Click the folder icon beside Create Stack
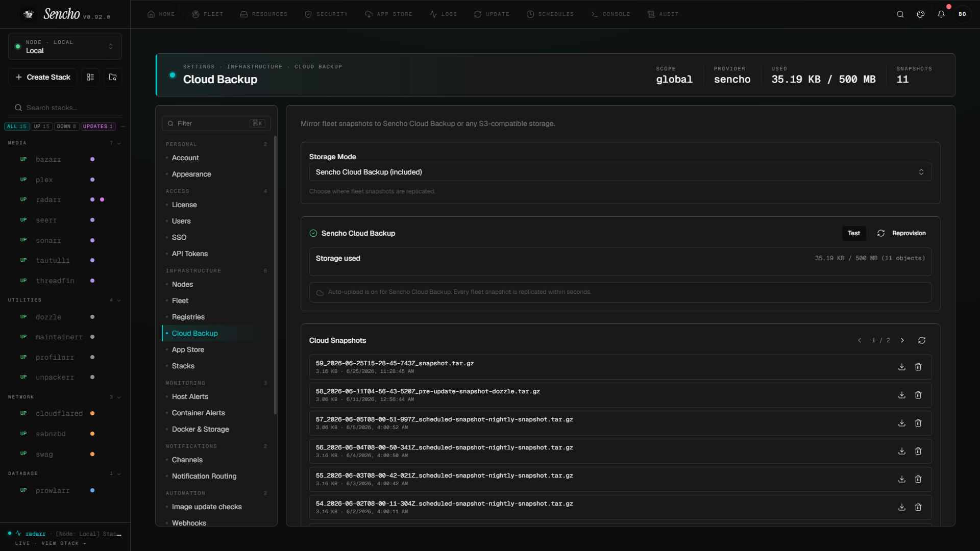980x551 pixels. [113, 77]
